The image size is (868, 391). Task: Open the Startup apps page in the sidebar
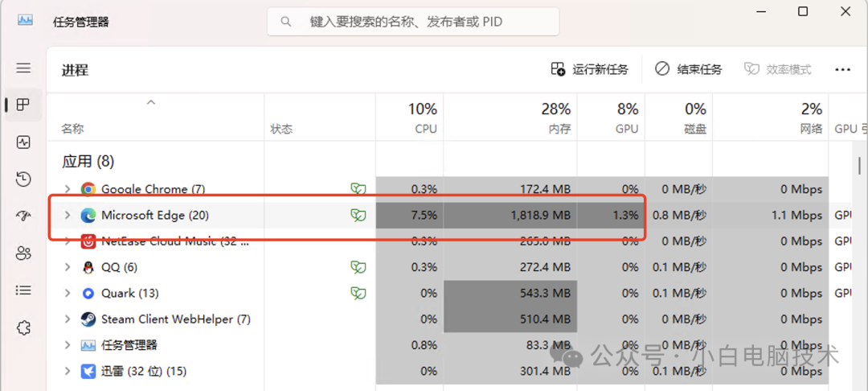click(x=23, y=216)
